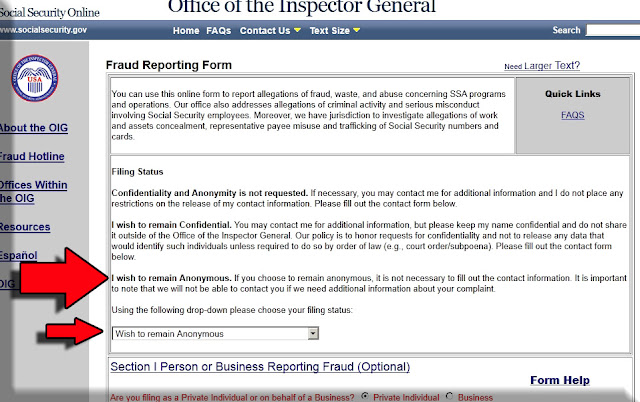This screenshot has width=640, height=402.
Task: Expand the Text Size dropdown menu
Action: pos(335,31)
